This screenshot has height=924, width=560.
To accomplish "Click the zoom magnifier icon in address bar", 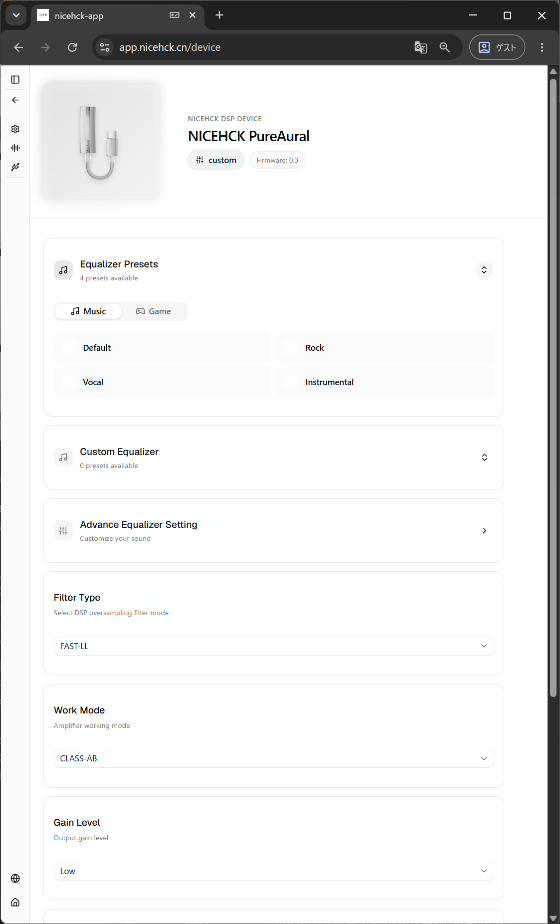I will coord(444,47).
